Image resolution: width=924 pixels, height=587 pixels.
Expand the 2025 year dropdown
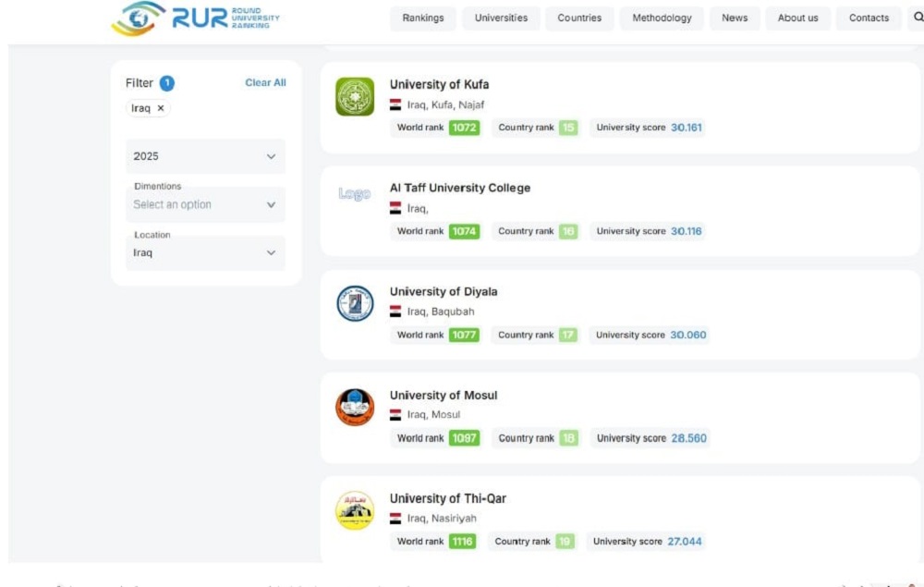205,156
